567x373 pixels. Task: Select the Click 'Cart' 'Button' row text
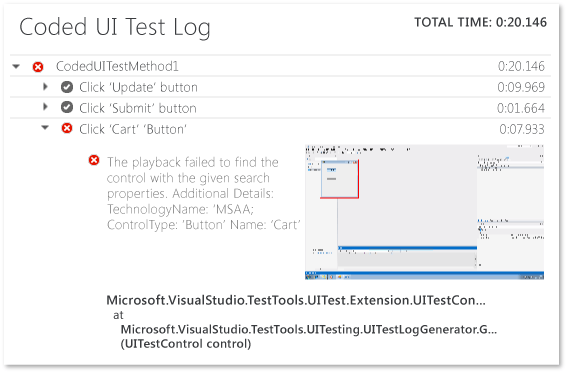[x=133, y=129]
